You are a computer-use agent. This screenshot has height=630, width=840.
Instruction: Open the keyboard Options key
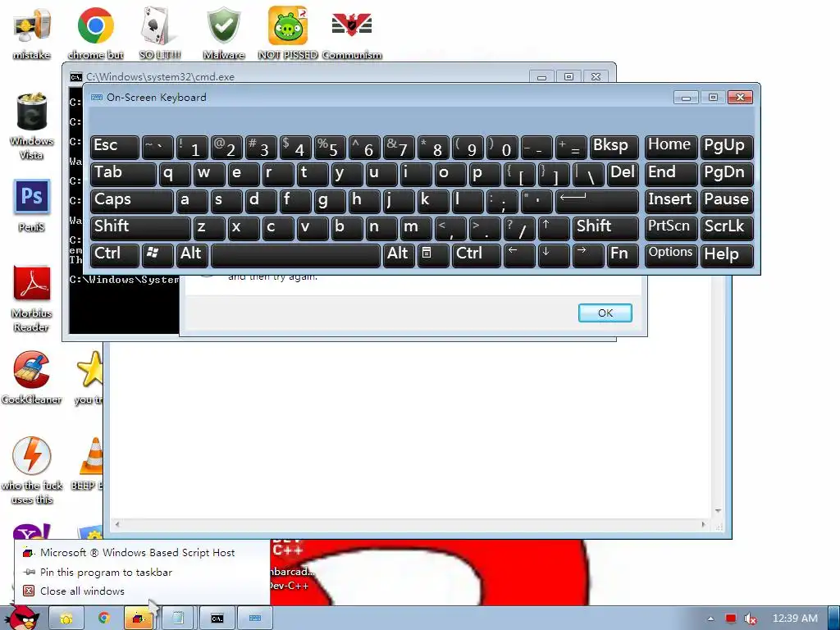(671, 255)
